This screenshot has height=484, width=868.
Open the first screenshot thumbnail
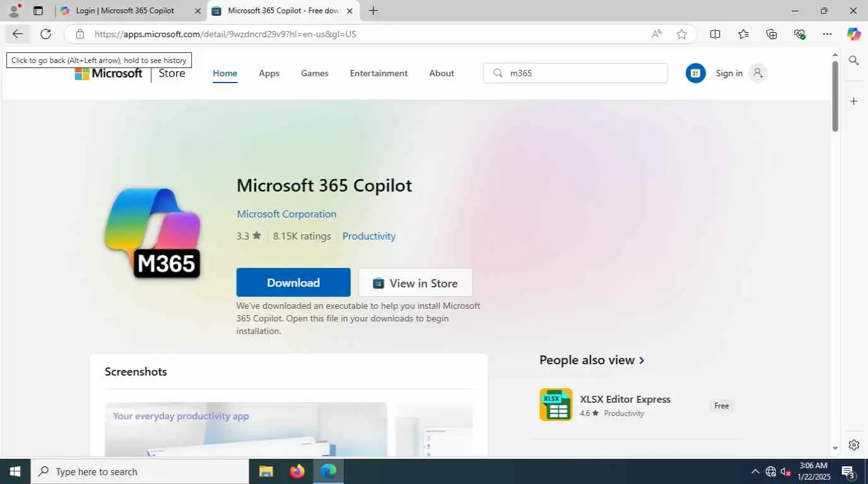point(245,429)
